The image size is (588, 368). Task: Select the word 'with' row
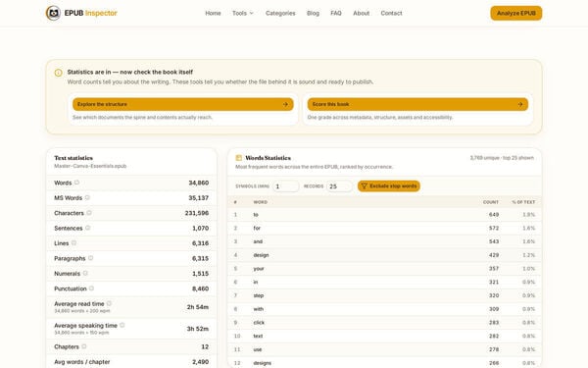tap(384, 309)
